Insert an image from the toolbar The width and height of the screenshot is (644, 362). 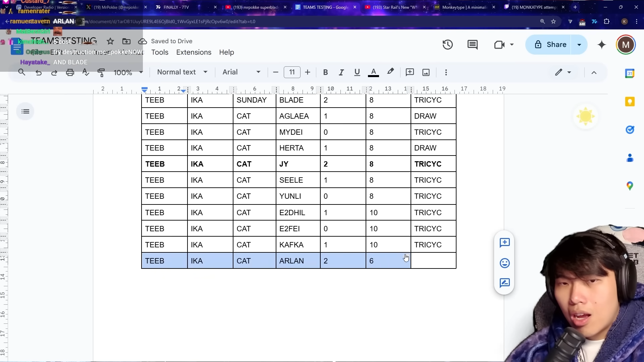[426, 72]
